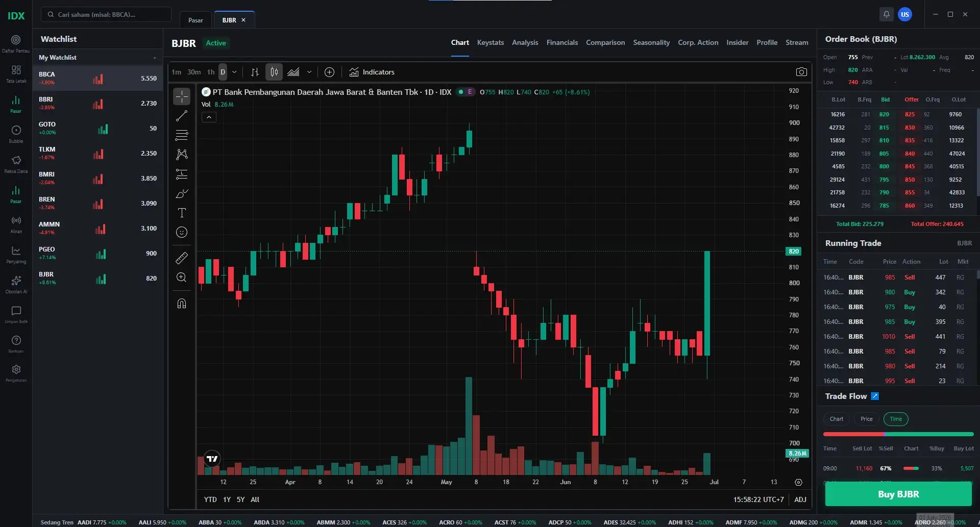The width and height of the screenshot is (980, 527).
Task: Open Penyaring screener icon
Action: coord(16,254)
